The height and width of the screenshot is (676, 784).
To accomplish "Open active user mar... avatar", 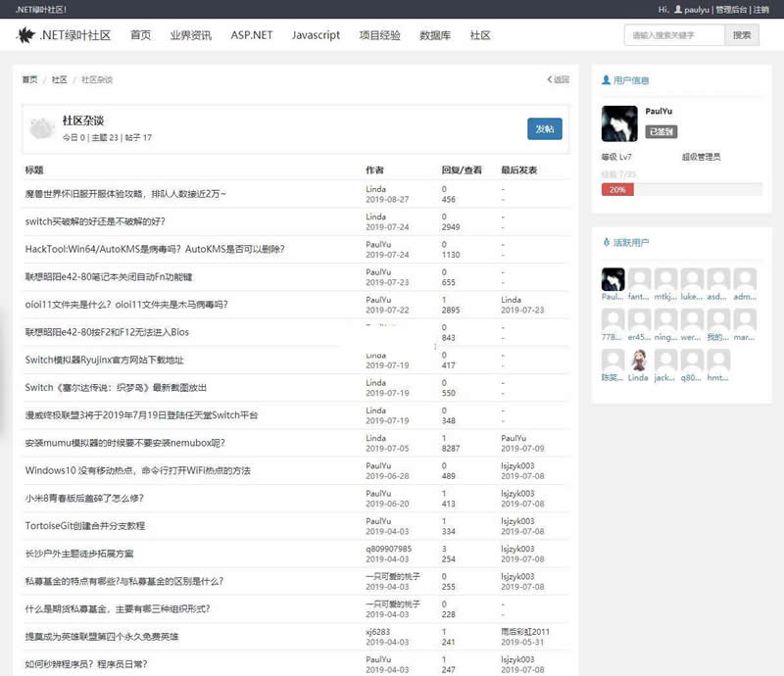I will 745,319.
